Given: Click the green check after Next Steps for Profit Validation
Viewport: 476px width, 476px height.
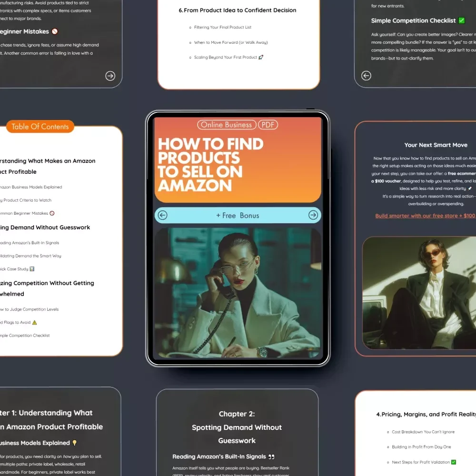Looking at the screenshot, I should [454, 462].
